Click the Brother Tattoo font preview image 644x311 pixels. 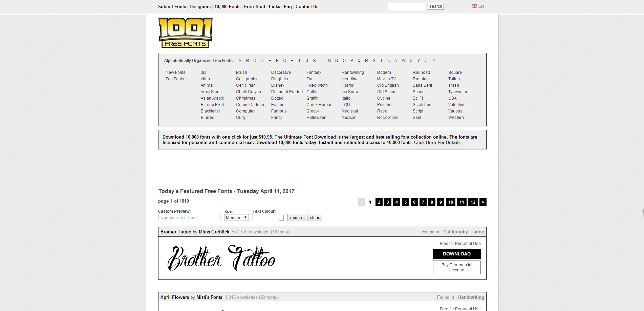click(x=221, y=258)
